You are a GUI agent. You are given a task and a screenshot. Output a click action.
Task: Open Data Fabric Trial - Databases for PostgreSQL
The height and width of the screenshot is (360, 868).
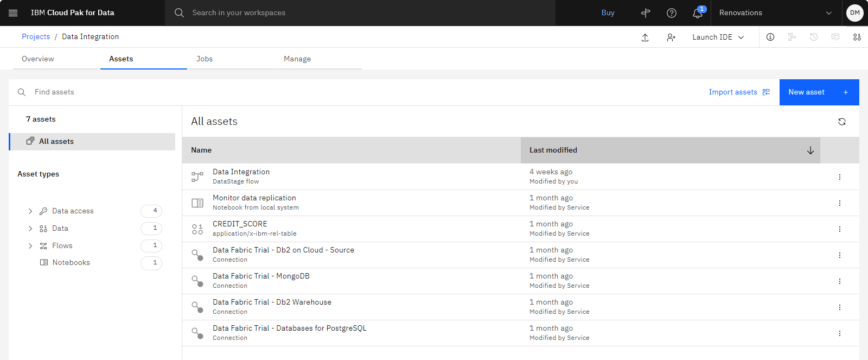click(x=290, y=329)
